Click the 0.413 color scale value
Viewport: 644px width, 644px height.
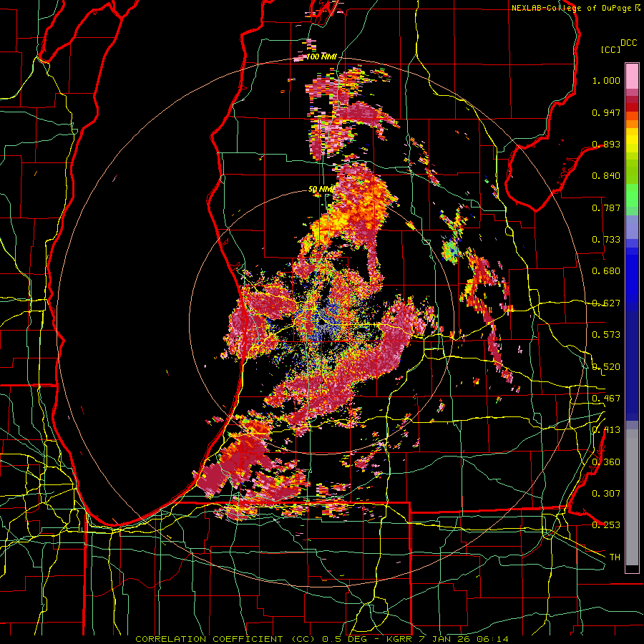tap(606, 430)
